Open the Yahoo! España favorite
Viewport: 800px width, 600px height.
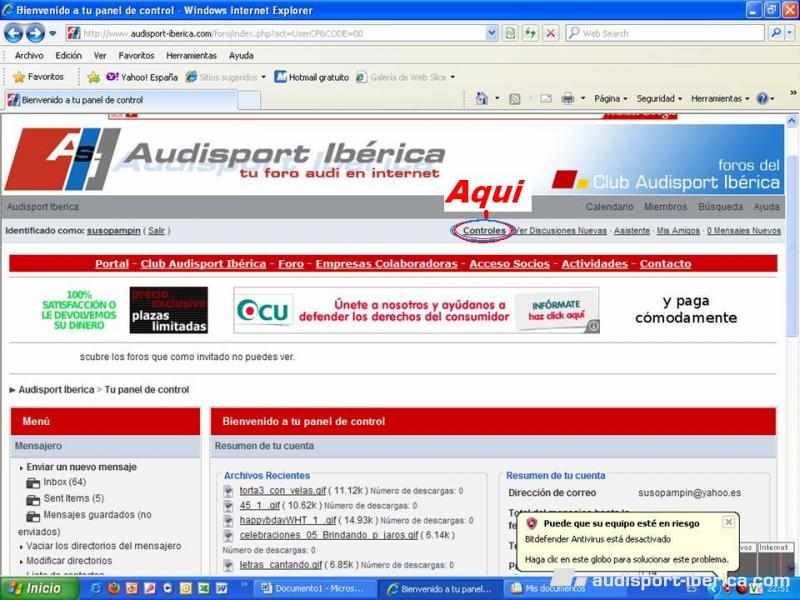point(142,77)
